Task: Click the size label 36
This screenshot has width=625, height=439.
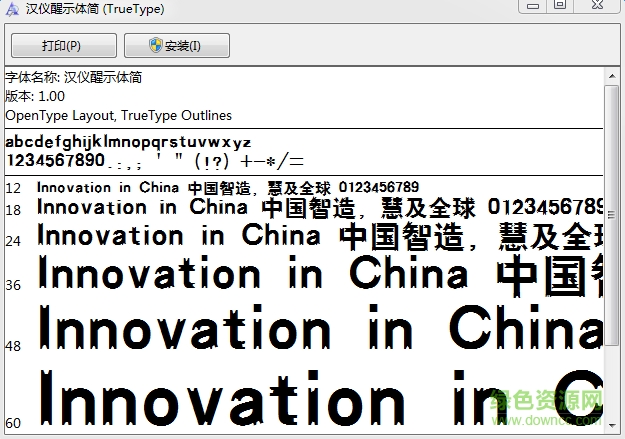Action: pos(13,285)
